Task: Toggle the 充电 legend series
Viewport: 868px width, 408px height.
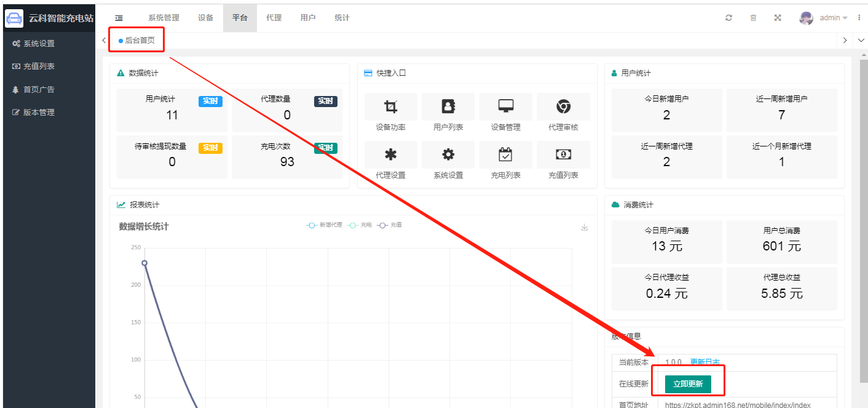Action: [360, 225]
